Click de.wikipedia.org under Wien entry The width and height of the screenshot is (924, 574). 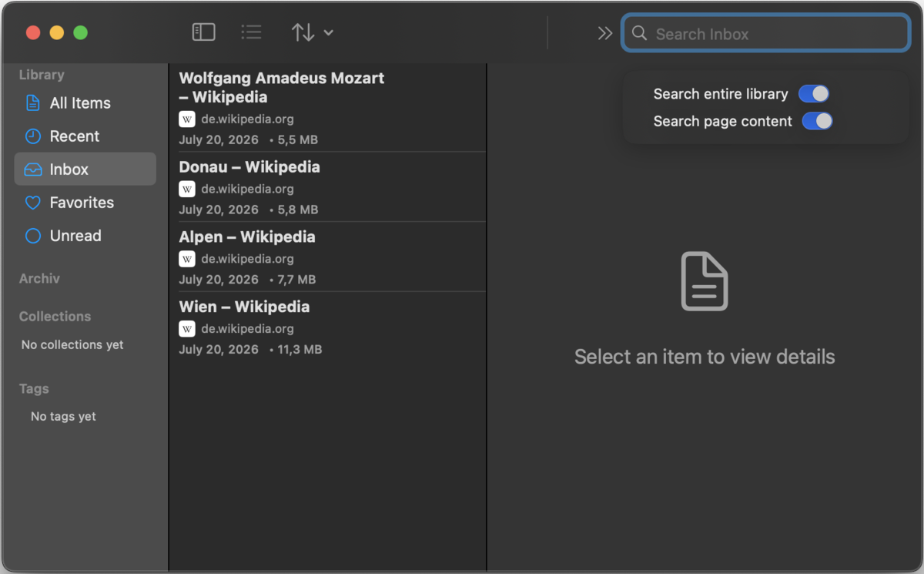[x=247, y=329]
